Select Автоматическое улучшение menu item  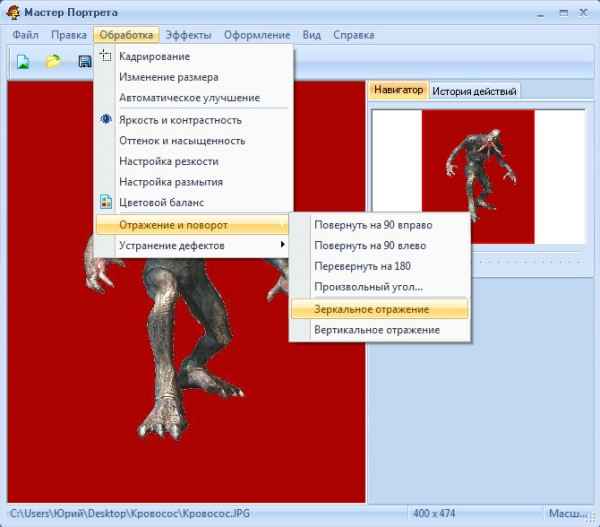(189, 98)
